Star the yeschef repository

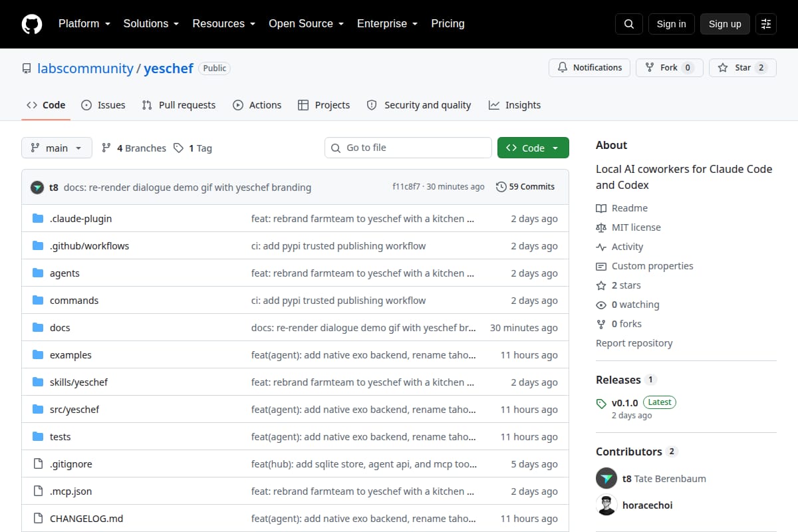pyautogui.click(x=742, y=68)
